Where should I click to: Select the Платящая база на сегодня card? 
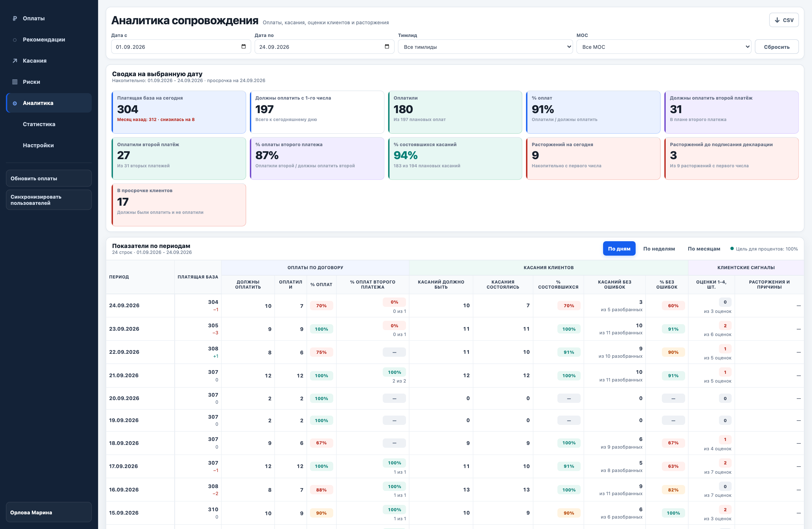[x=179, y=112]
